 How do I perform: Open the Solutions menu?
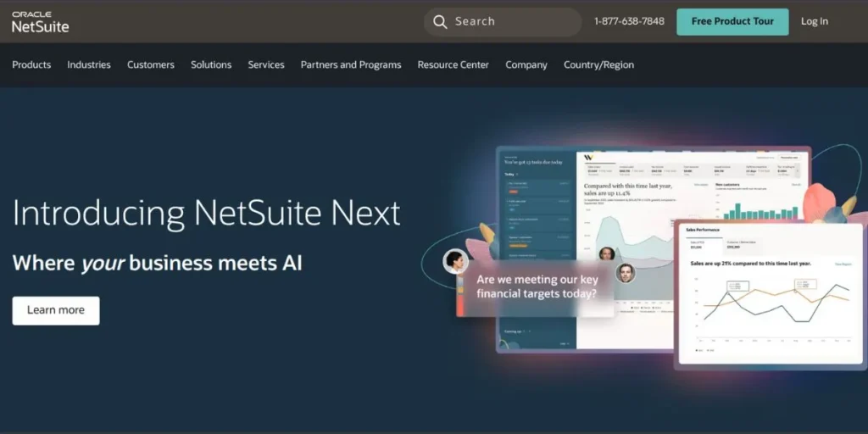tap(211, 64)
